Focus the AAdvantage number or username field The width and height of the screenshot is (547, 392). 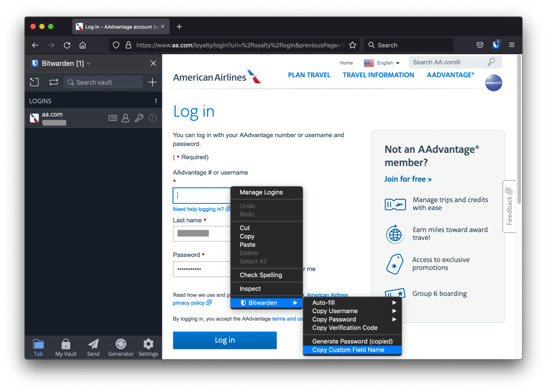coord(202,195)
